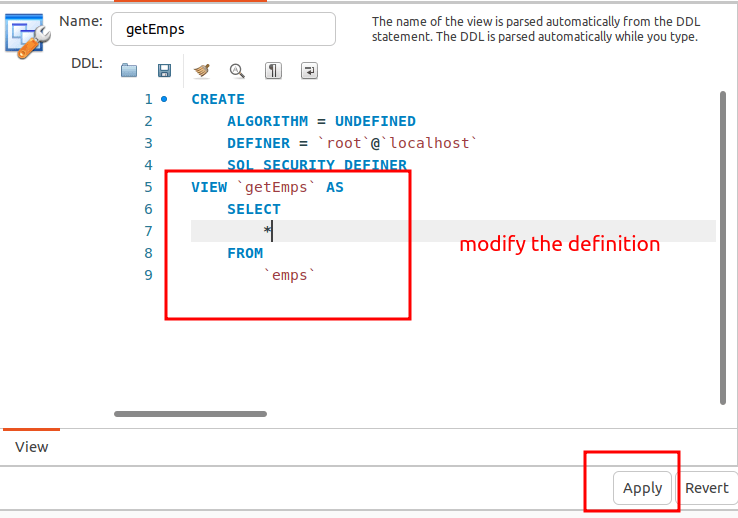Click the vertical scrollbar of DDL editor

click(723, 247)
